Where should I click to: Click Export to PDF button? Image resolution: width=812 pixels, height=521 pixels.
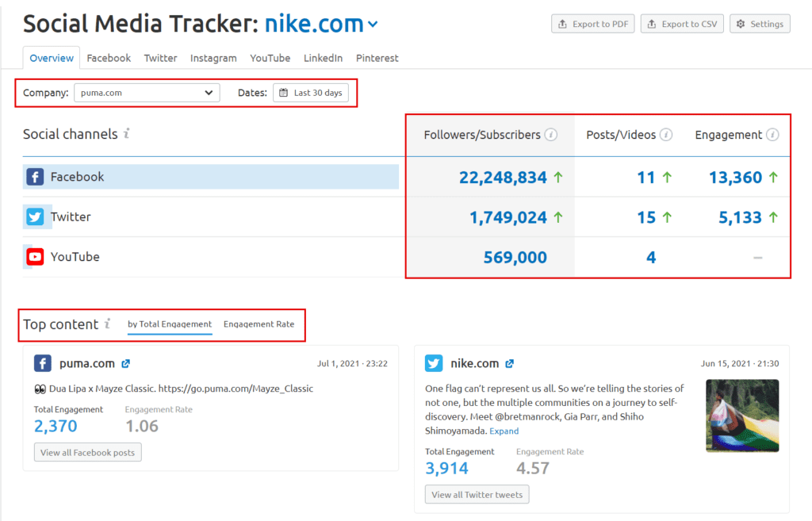(592, 24)
